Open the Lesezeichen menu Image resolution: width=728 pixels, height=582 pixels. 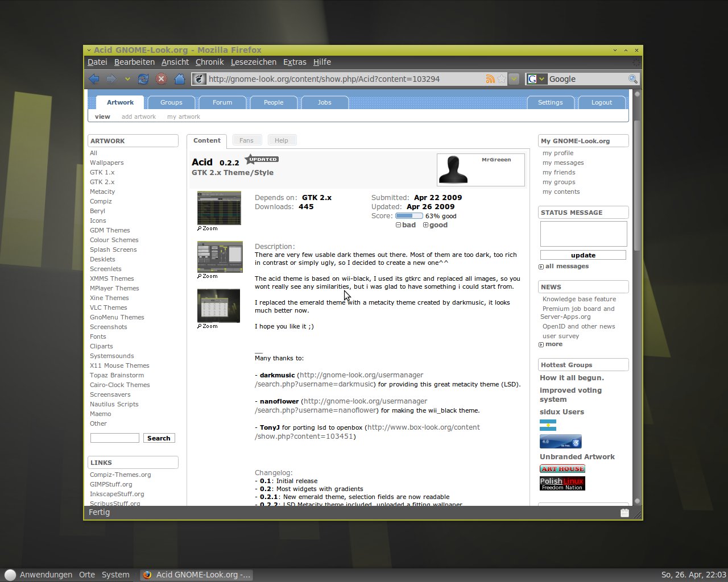[254, 62]
